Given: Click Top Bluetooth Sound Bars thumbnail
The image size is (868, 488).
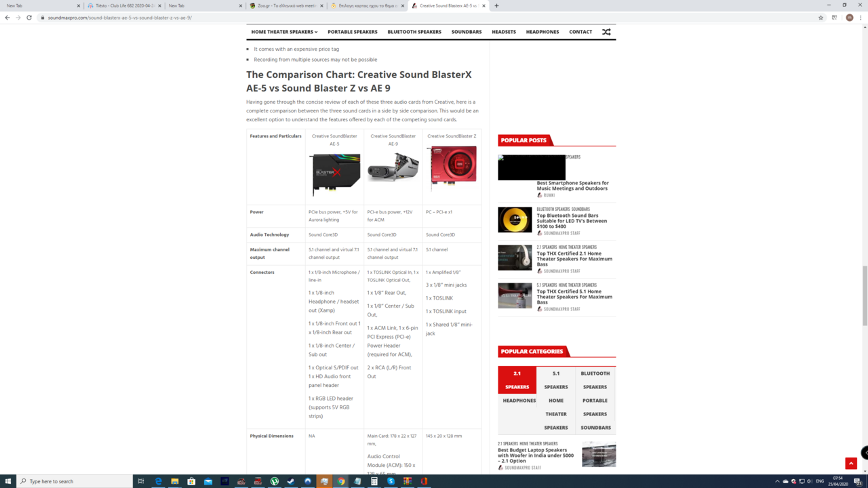Looking at the screenshot, I should click(x=515, y=220).
